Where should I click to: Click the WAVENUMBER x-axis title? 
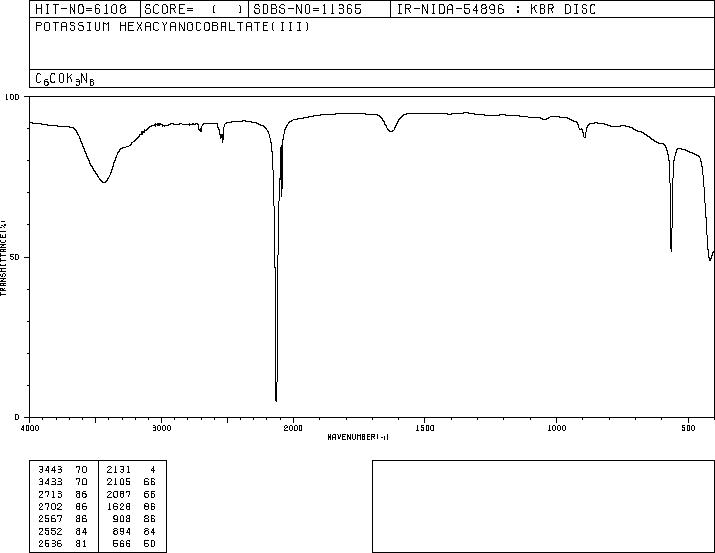pyautogui.click(x=358, y=437)
